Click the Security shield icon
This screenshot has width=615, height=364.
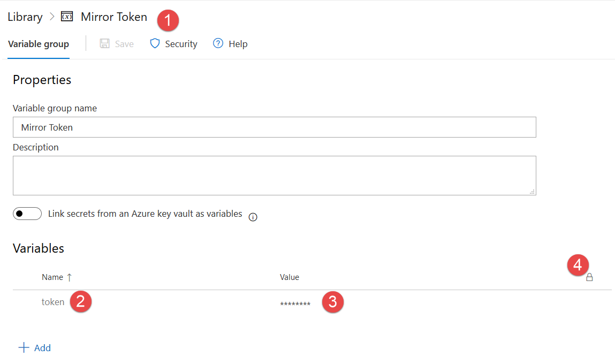click(x=155, y=44)
